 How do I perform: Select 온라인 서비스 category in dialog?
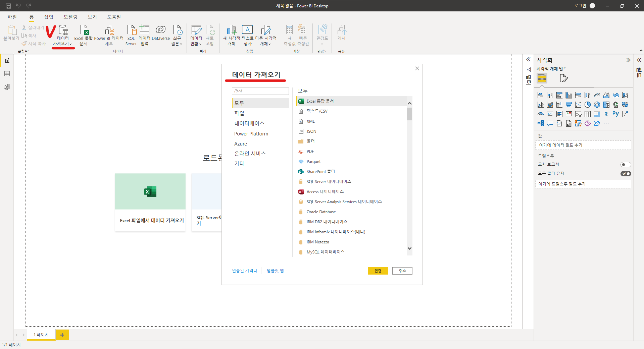(x=260, y=154)
